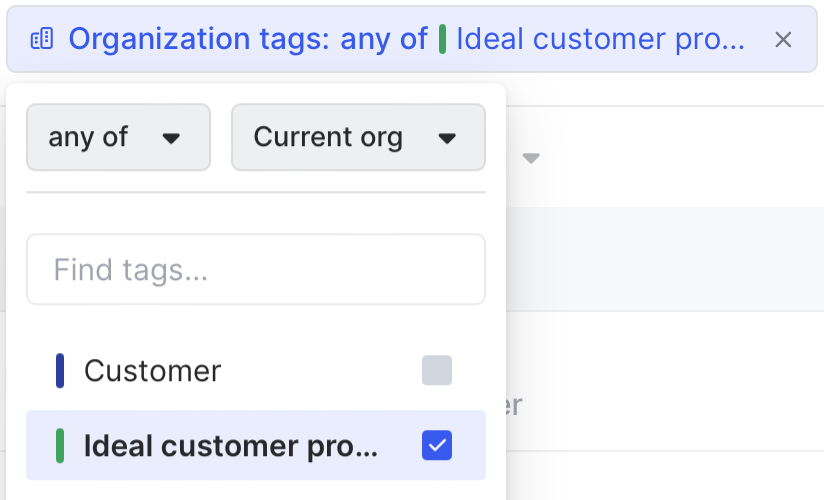Click the caret arrow inside "Current org" selector
The height and width of the screenshot is (500, 824).
447,138
